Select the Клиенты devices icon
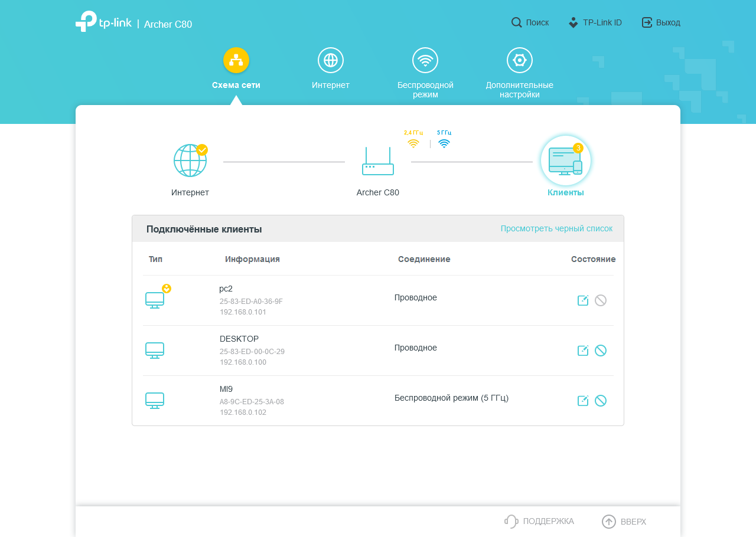The height and width of the screenshot is (537, 756). tap(566, 161)
